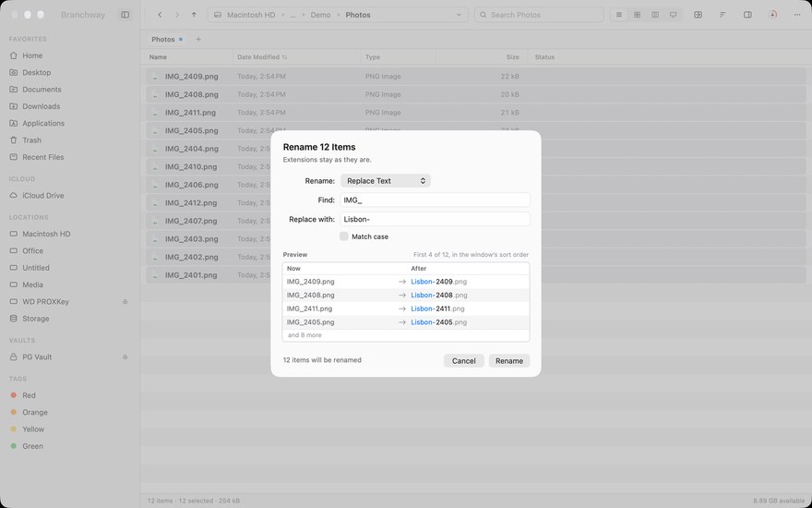Click the ellipsis path segment
This screenshot has height=508, width=812.
293,15
